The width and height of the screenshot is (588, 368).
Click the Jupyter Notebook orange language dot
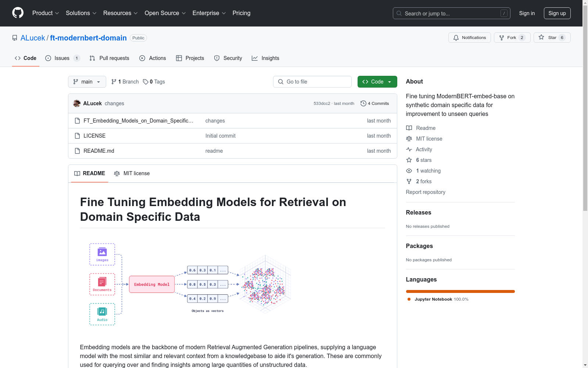(409, 299)
